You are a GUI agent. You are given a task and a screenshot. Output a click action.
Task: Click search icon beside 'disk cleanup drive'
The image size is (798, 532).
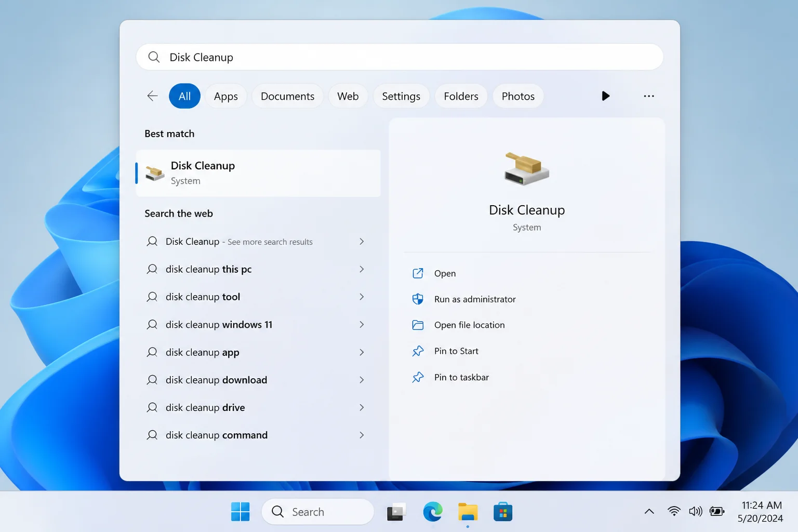pyautogui.click(x=152, y=408)
